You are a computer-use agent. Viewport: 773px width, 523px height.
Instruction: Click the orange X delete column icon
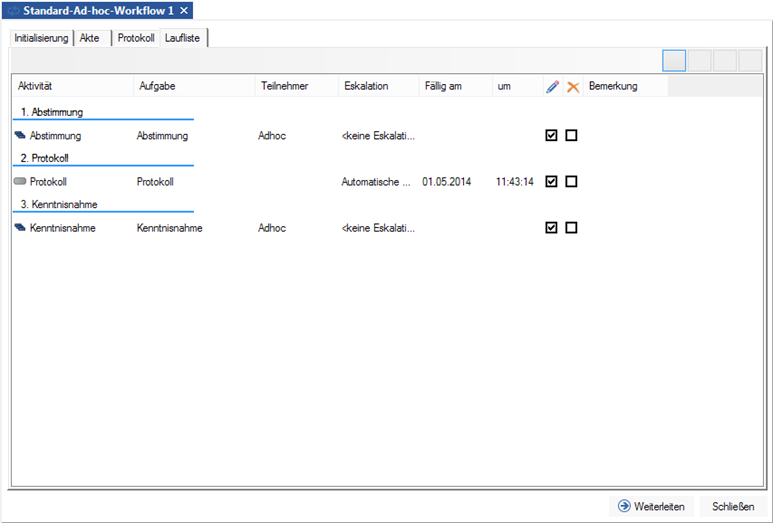(x=572, y=87)
